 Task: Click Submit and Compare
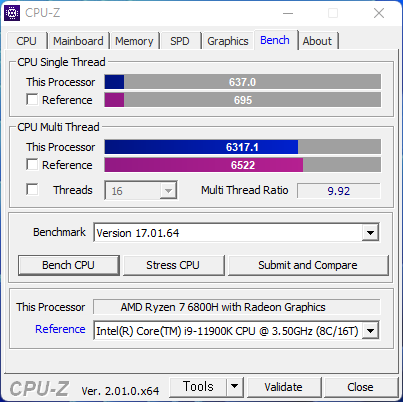(x=308, y=265)
